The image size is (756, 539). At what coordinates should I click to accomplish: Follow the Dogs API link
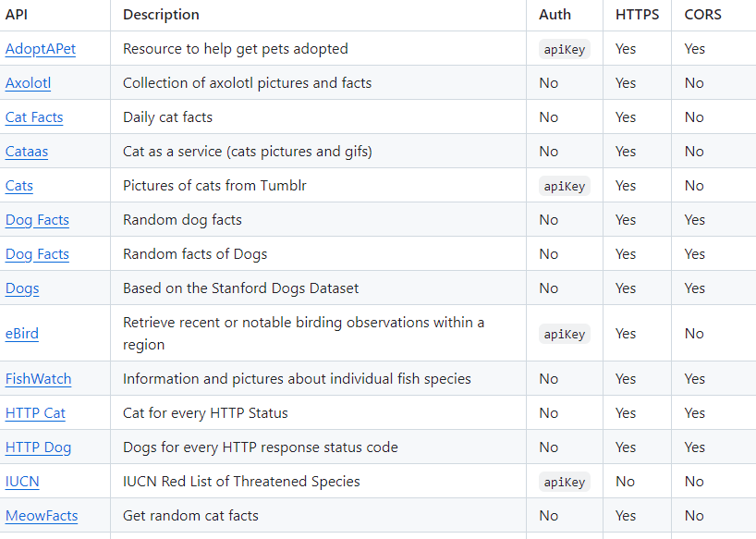22,288
